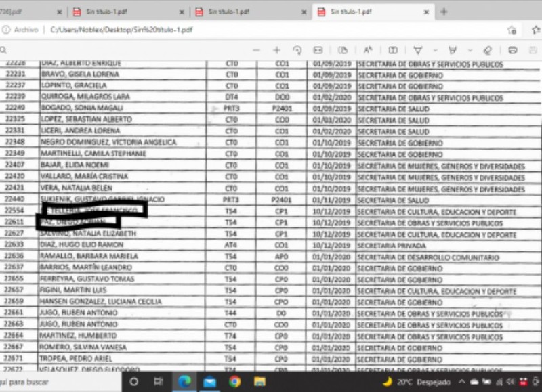Expand the Draw tool options arrow
542x392 pixels.
coord(434,50)
